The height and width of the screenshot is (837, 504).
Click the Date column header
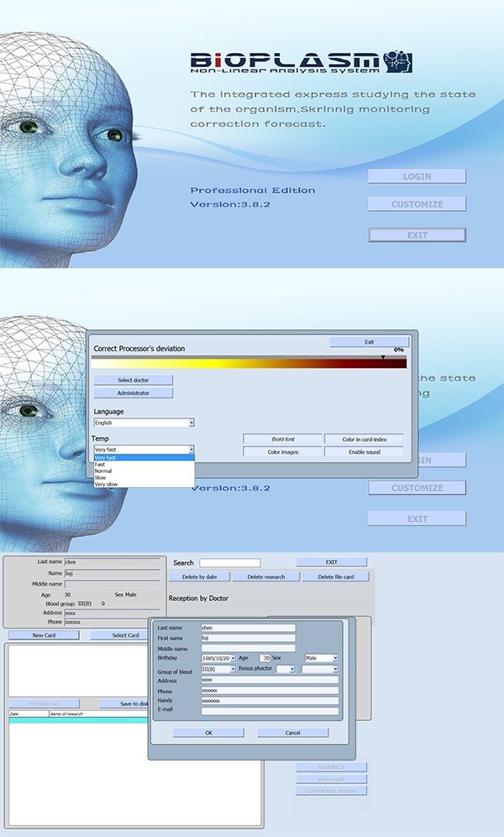29,713
